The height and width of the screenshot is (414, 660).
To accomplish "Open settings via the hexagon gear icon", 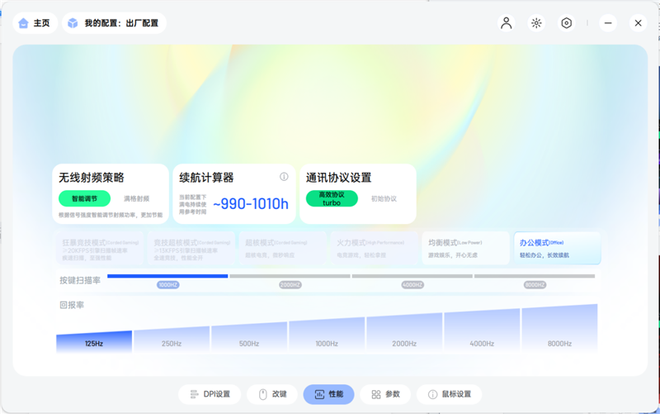I will 566,23.
